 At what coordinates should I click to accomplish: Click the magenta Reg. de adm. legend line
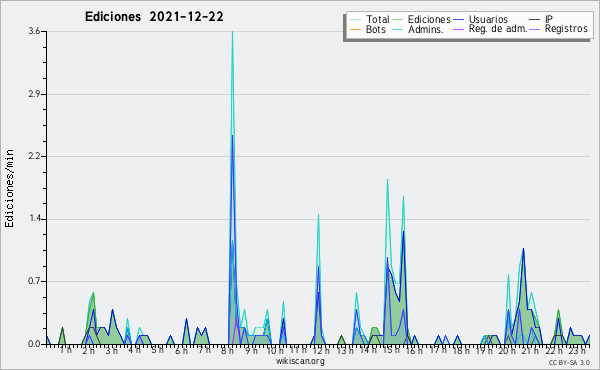coord(458,29)
